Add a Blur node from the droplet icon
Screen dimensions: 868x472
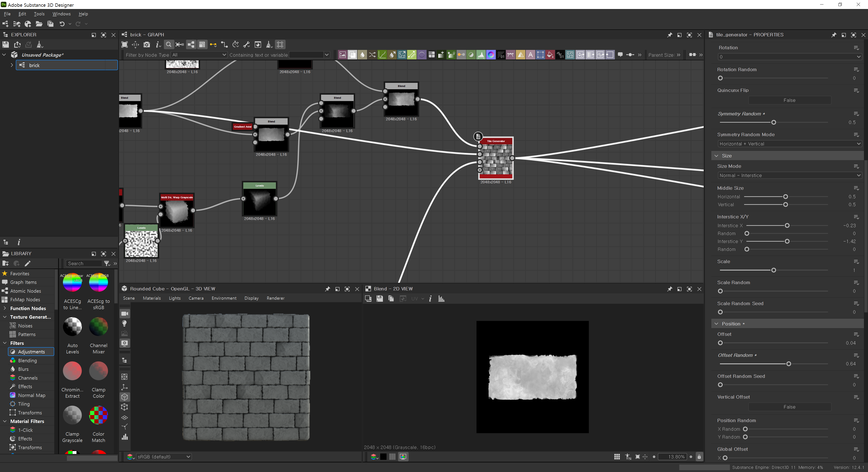point(362,55)
